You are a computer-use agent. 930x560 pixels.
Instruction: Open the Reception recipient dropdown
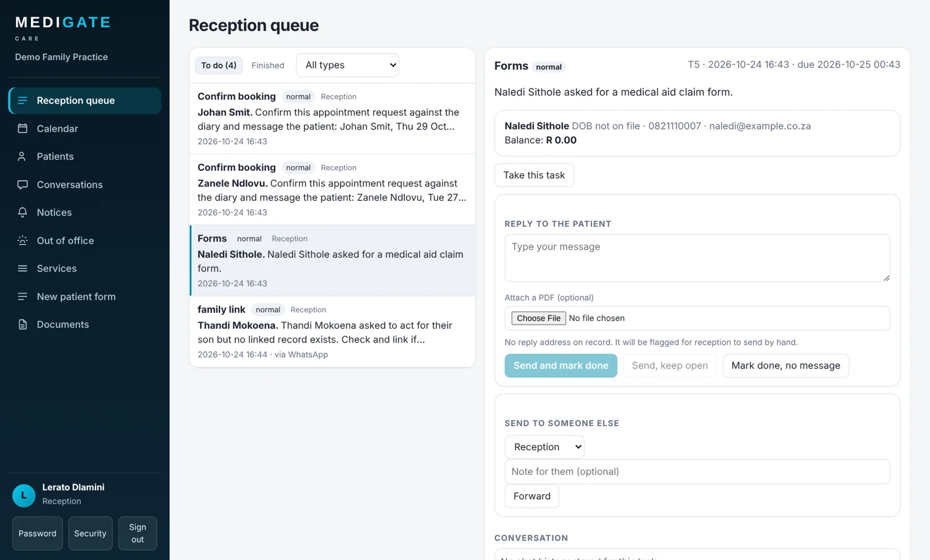(544, 447)
